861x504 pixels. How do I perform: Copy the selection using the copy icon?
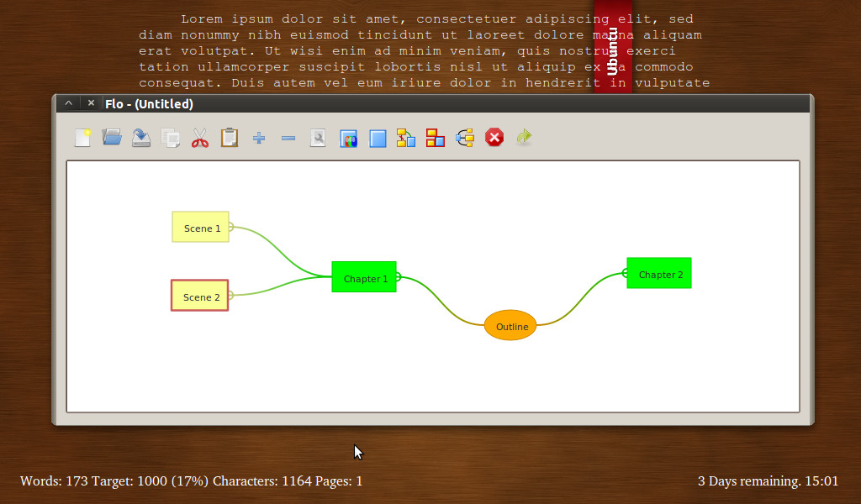point(170,137)
